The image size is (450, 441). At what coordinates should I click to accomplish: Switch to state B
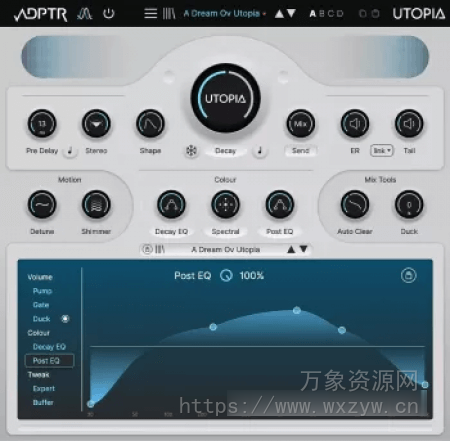coord(322,14)
